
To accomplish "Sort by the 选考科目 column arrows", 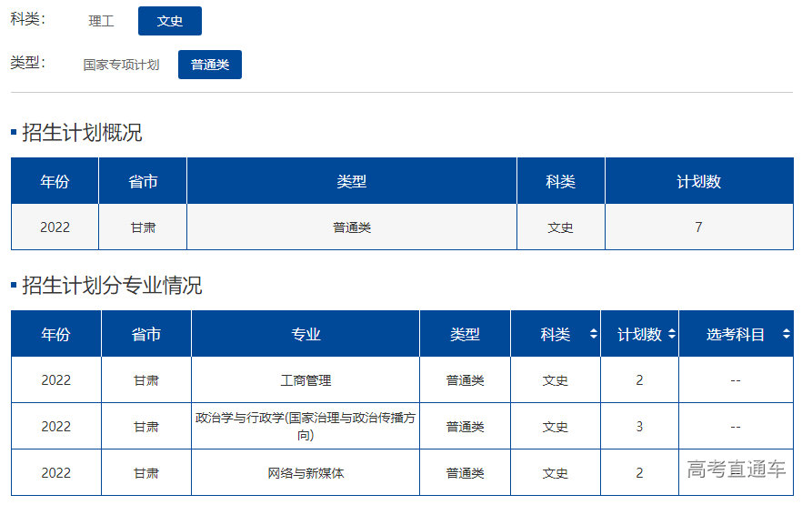I will pos(786,334).
